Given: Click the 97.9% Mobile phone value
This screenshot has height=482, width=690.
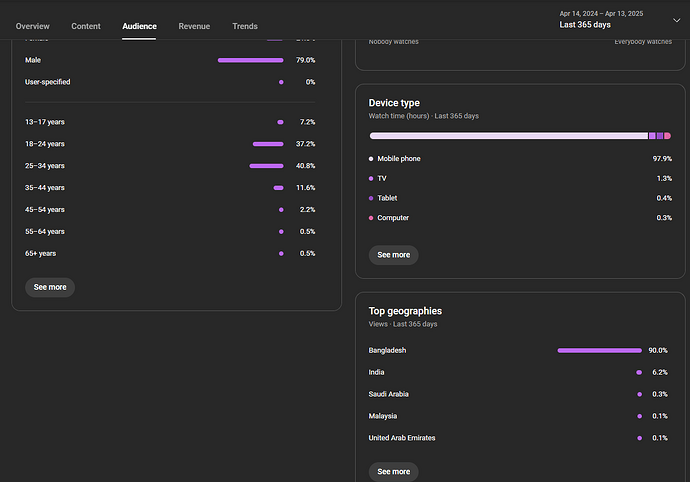Looking at the screenshot, I should click(x=662, y=159).
